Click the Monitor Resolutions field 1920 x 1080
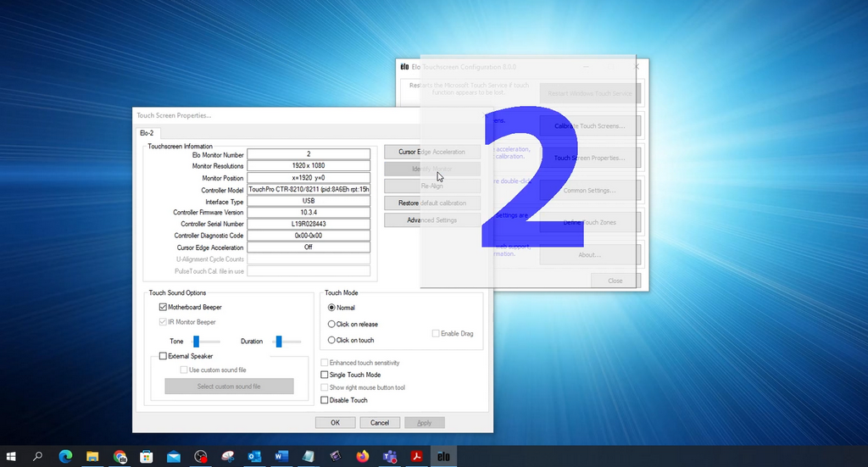 (x=309, y=165)
